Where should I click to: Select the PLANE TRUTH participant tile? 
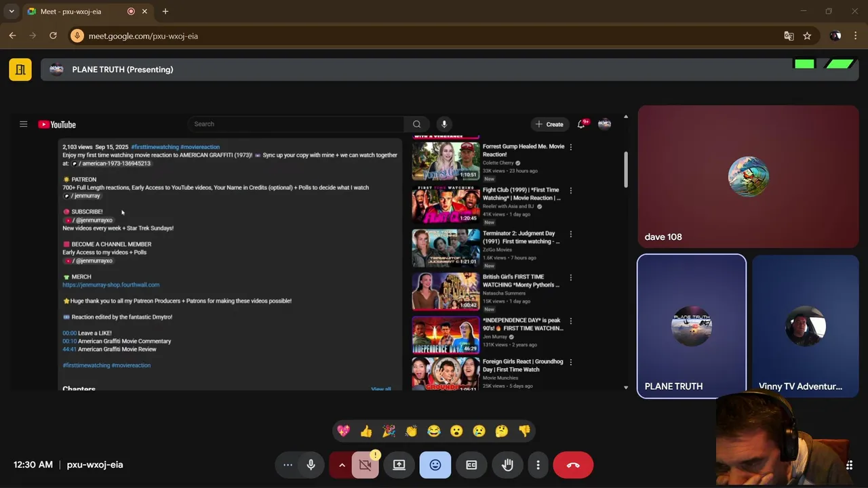pyautogui.click(x=692, y=326)
